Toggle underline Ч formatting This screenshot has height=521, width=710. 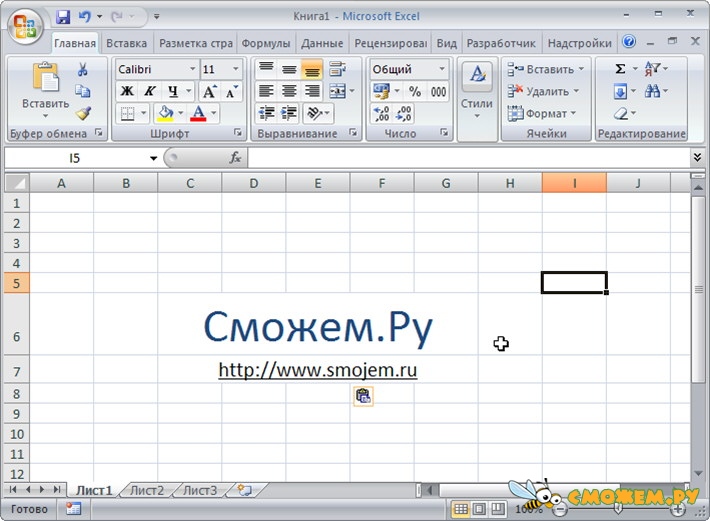point(173,91)
